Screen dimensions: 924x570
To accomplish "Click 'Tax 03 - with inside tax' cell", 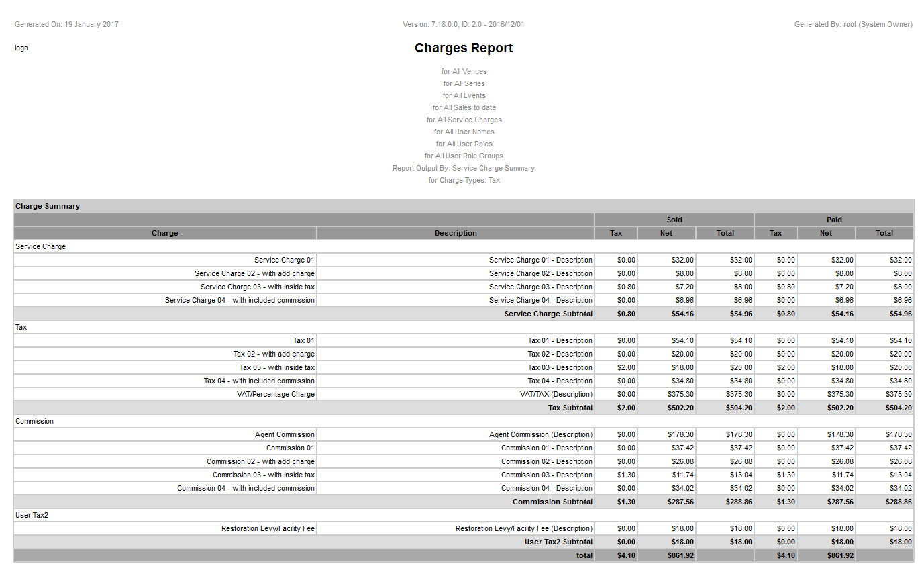I will pos(165,367).
